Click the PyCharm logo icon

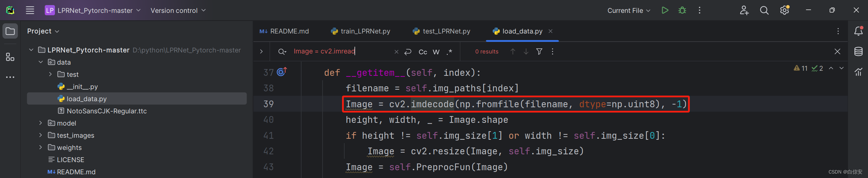(x=10, y=10)
